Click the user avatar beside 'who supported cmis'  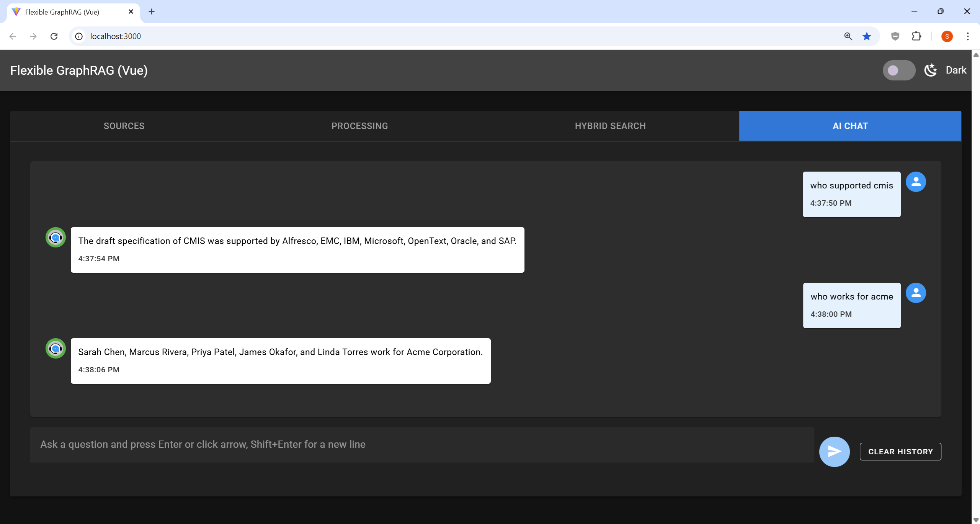point(916,182)
